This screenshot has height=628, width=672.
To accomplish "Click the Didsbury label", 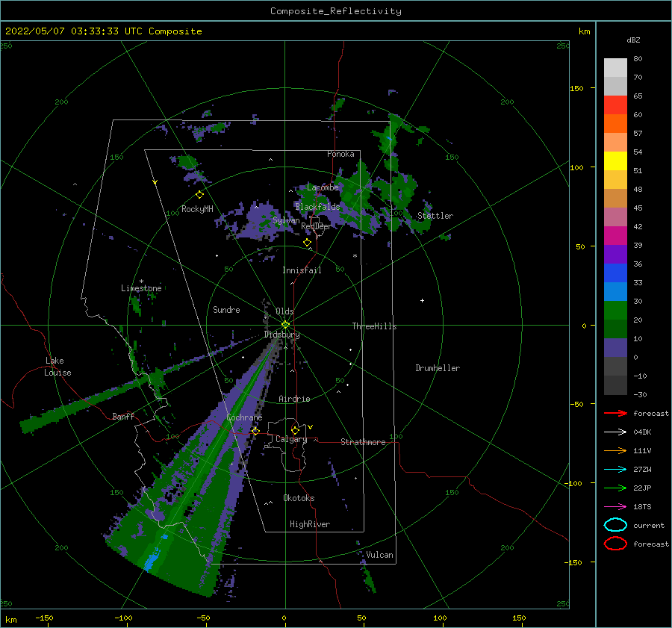I will pyautogui.click(x=282, y=335).
